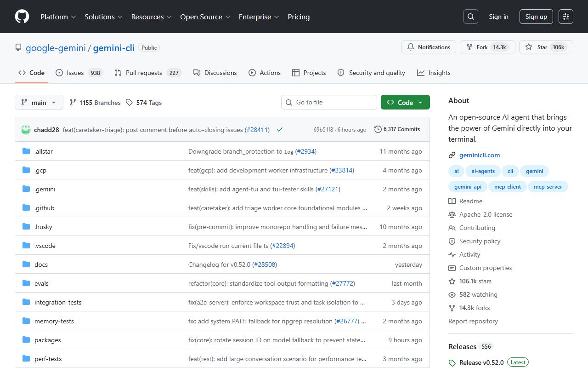Click the .vscode folder icon
This screenshot has height=368, width=588.
(26, 246)
